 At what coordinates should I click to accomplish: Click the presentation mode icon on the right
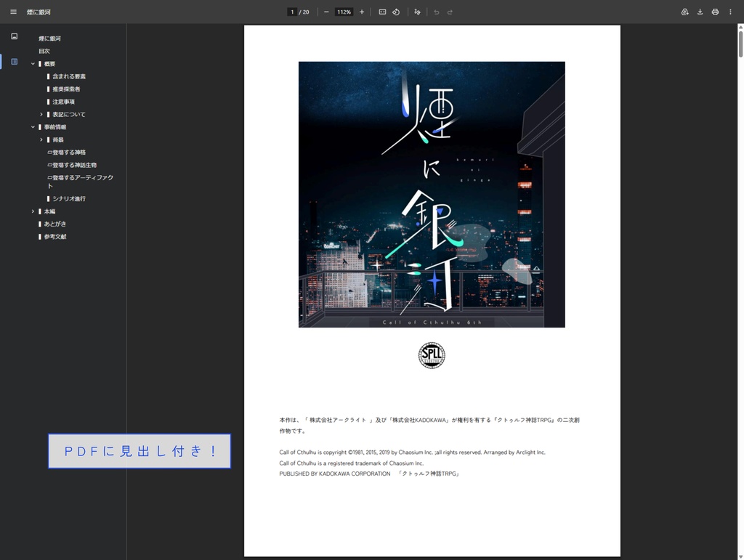click(x=684, y=12)
